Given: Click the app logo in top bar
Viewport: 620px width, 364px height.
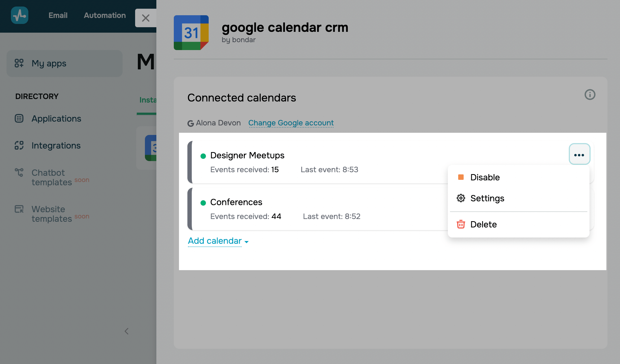Looking at the screenshot, I should 19,15.
